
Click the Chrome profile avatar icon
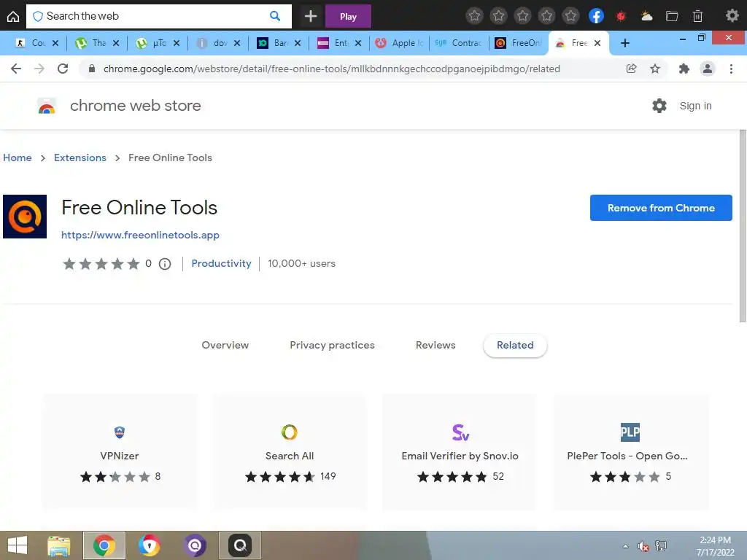coord(708,69)
